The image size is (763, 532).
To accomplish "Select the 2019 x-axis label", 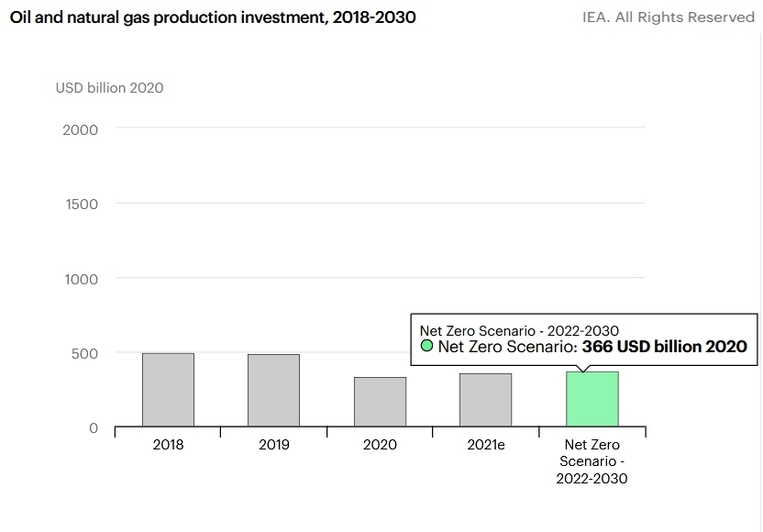I will 273,445.
